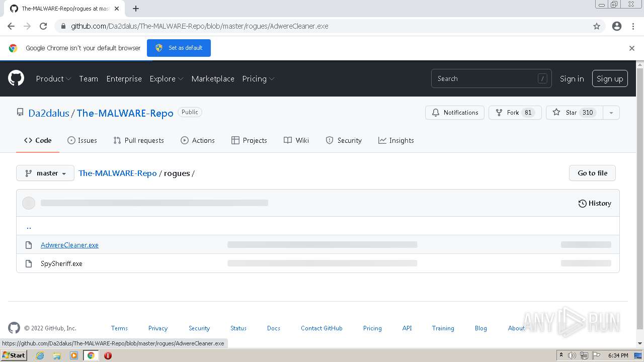Click Enterprise in the header navigation

(x=124, y=78)
